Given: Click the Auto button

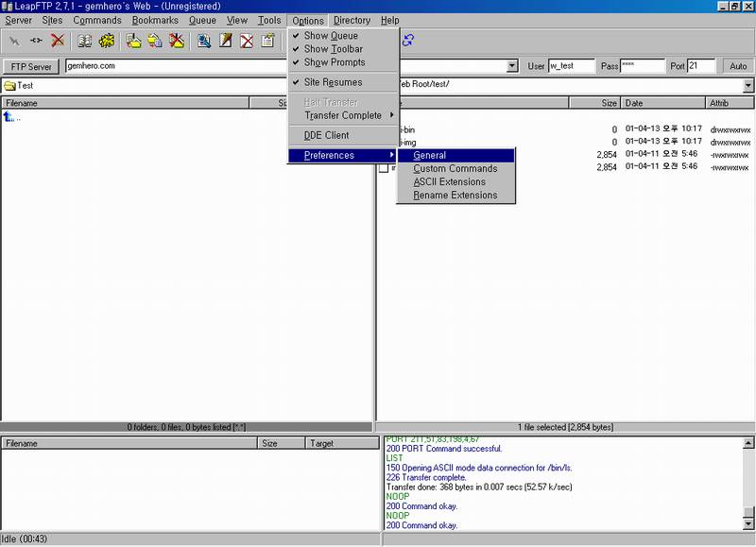Looking at the screenshot, I should click(x=738, y=66).
